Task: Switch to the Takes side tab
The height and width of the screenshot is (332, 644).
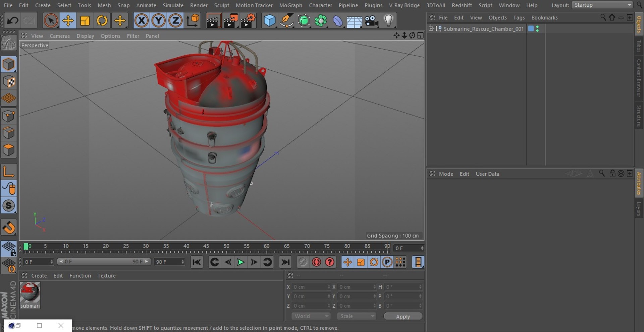Action: click(x=639, y=46)
